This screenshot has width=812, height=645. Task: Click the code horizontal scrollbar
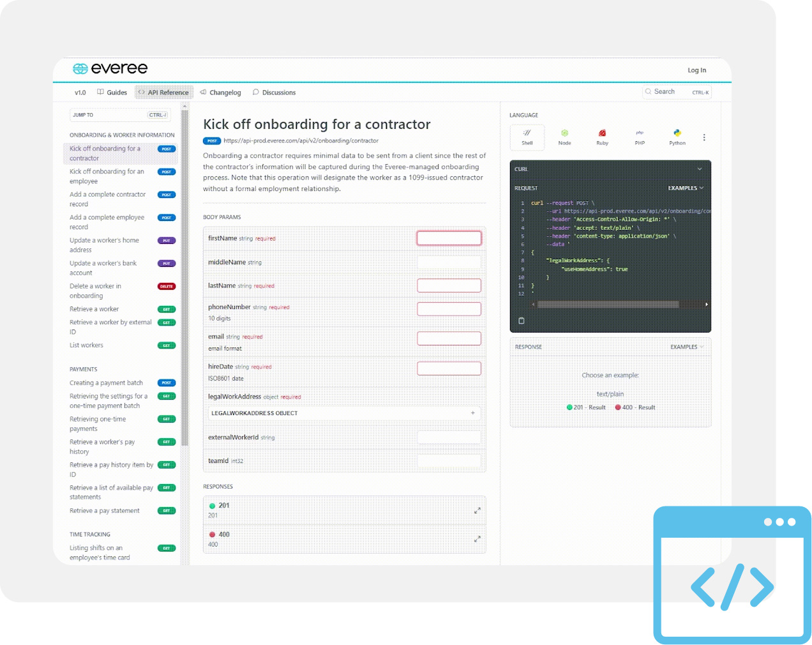click(x=608, y=305)
